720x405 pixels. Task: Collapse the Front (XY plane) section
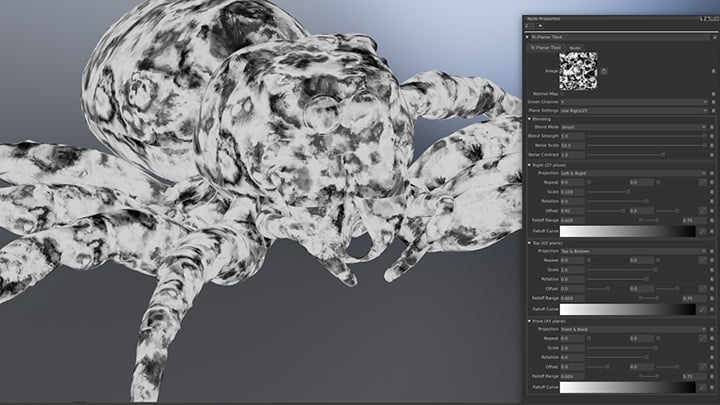coord(529,321)
